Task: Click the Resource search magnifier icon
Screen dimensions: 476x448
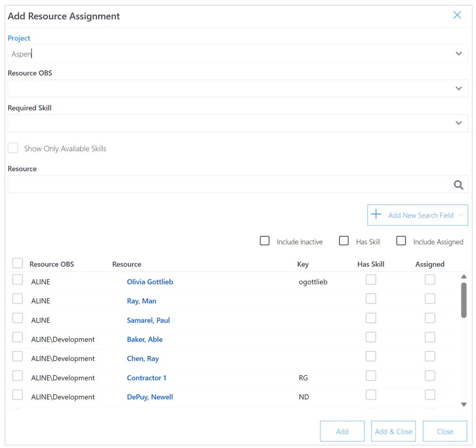Action: coord(458,185)
